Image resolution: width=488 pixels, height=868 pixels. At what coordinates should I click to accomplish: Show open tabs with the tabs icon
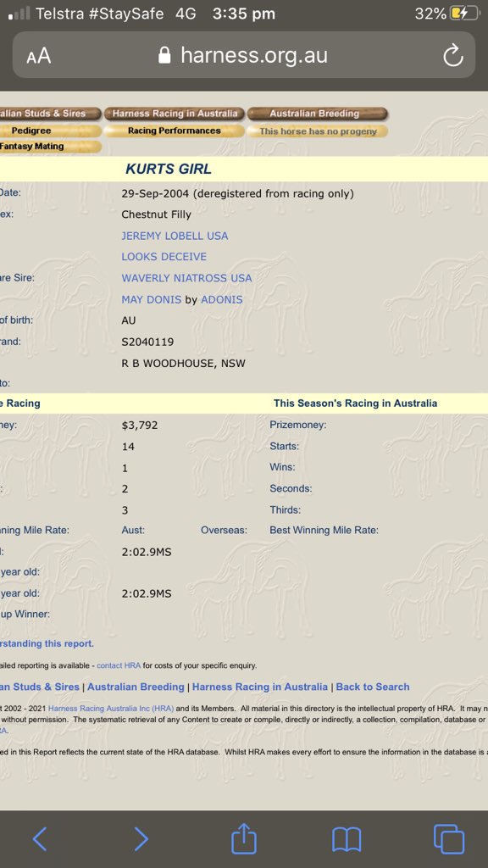[449, 838]
